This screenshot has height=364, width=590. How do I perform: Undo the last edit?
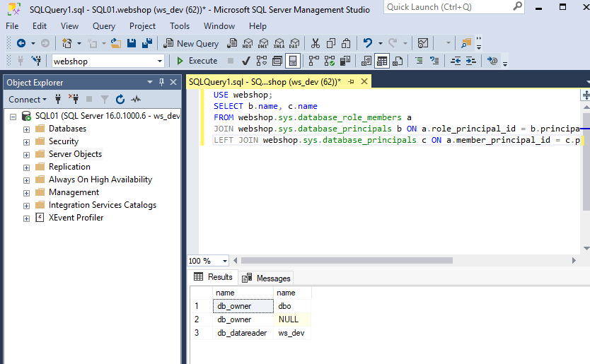point(368,43)
